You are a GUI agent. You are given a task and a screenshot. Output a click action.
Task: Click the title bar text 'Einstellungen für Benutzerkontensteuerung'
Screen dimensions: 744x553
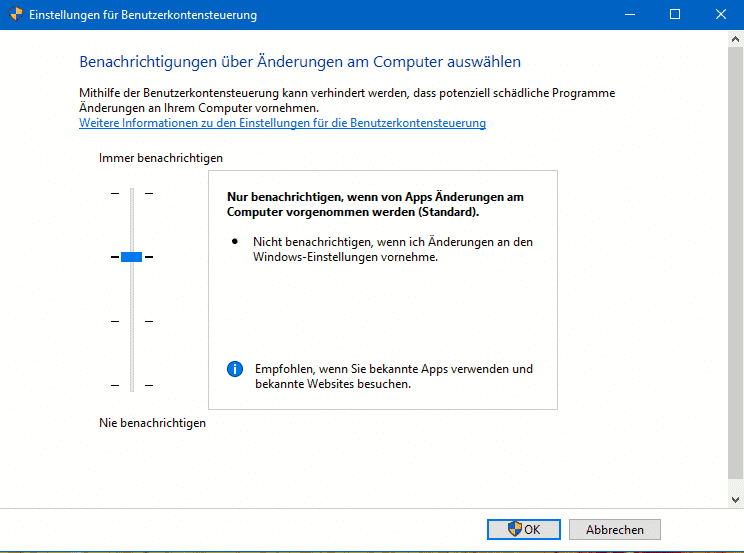(x=142, y=15)
